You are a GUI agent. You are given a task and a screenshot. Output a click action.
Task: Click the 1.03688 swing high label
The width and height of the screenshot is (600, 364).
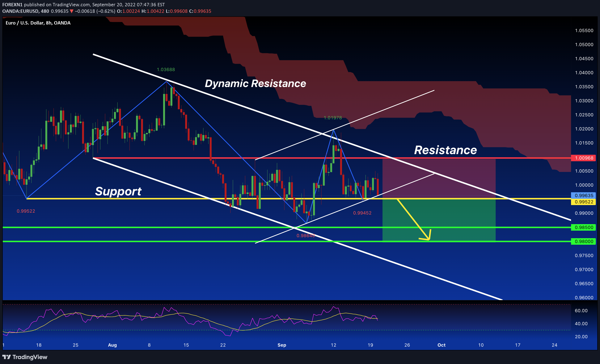click(x=166, y=70)
